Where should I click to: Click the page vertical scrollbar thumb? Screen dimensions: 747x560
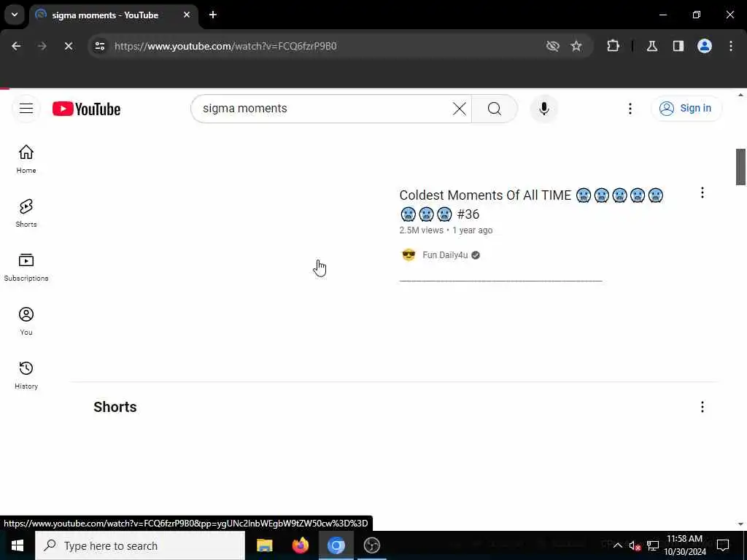point(740,167)
